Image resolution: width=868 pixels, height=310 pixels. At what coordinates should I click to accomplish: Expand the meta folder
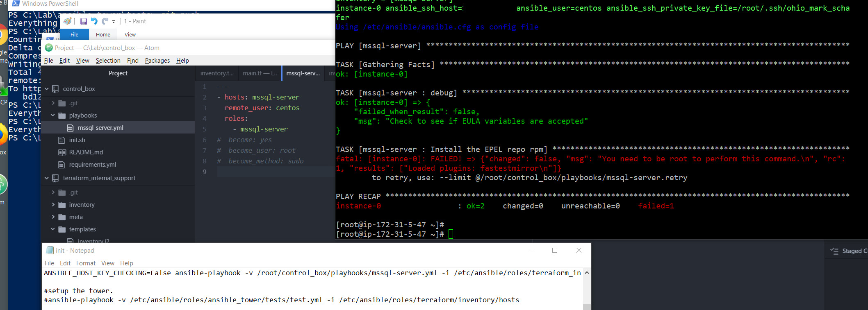53,217
